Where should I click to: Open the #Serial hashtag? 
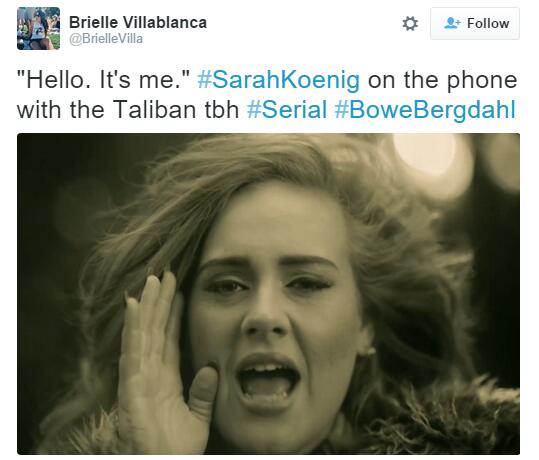point(287,110)
